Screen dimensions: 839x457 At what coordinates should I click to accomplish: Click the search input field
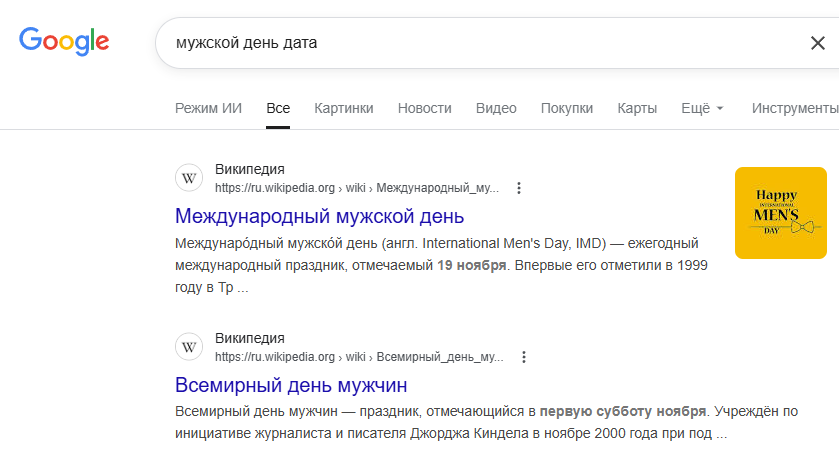480,43
